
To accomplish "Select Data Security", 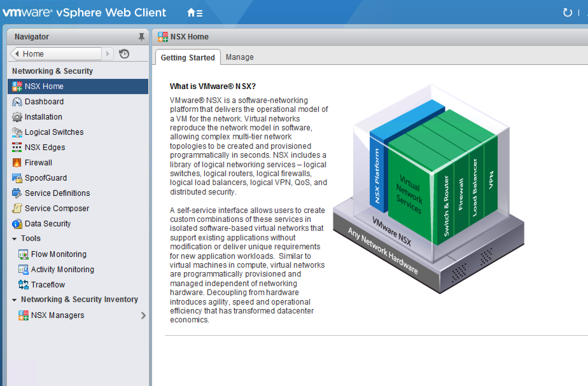I will (78, 224).
